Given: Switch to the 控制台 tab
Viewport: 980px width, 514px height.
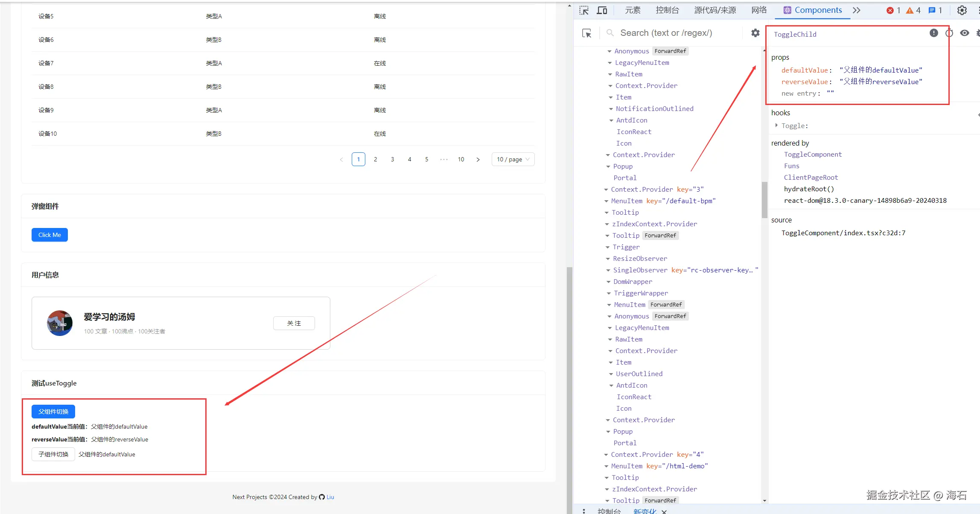Looking at the screenshot, I should (667, 10).
